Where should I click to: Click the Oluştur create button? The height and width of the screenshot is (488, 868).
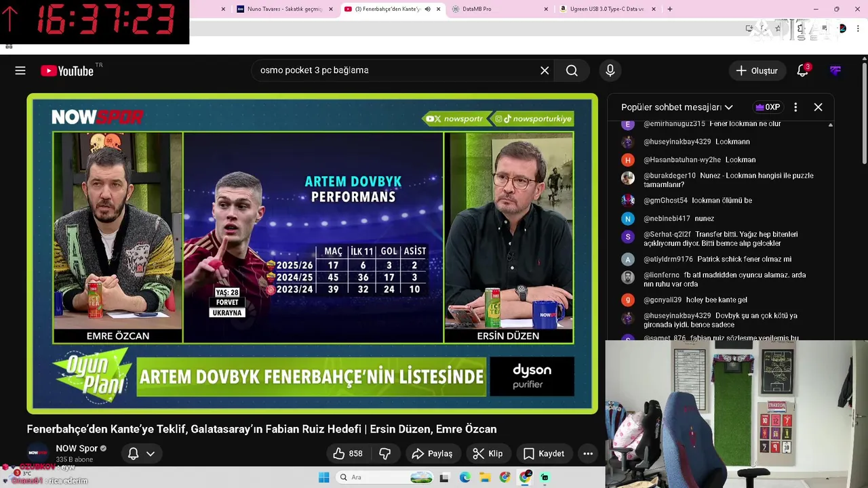(757, 70)
